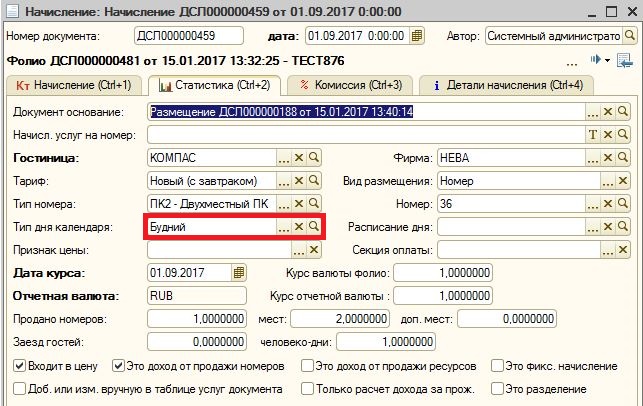Clear the Документ основание field
Screen dimensions: 643x406
pyautogui.click(x=608, y=112)
